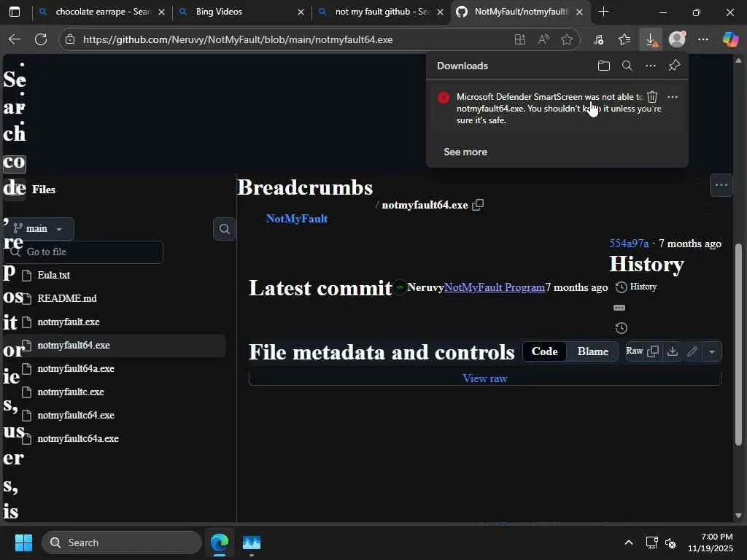
Task: Copy file path icon beside notmyfault64.exe
Action: 478,205
